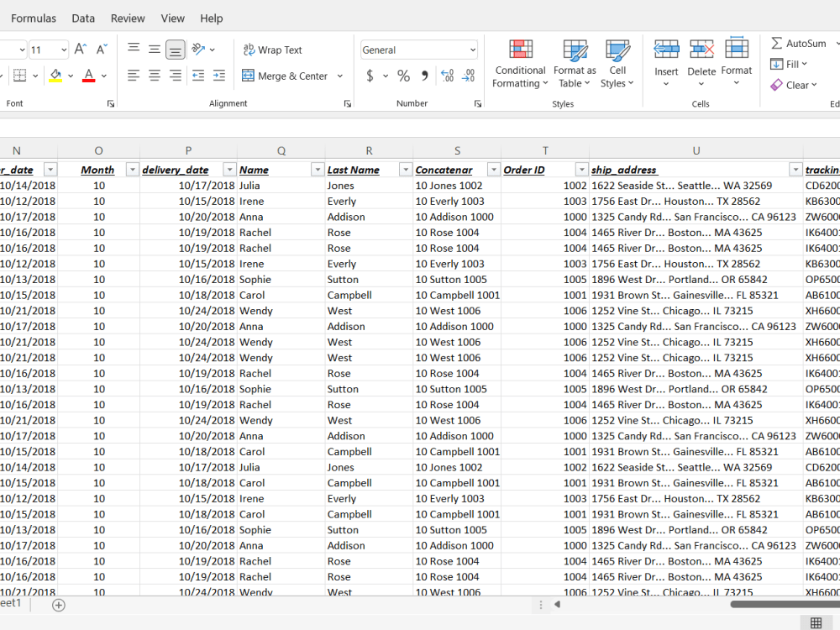Click the AutoSum button
This screenshot has width=840, height=630.
tap(798, 44)
